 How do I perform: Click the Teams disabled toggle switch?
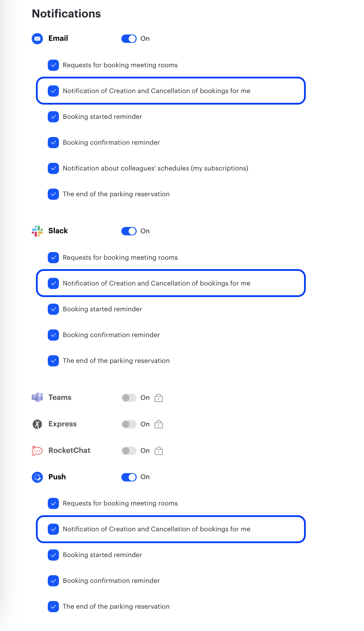(129, 398)
